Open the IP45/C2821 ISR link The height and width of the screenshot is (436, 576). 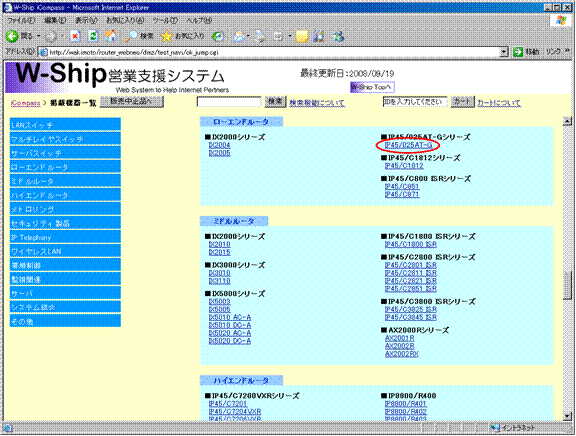pos(411,281)
